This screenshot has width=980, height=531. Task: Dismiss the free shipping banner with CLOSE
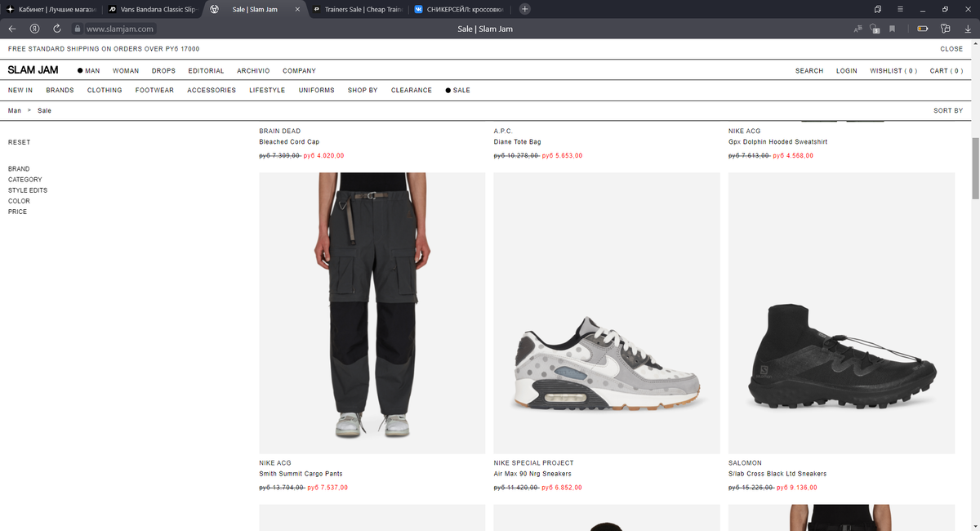[x=951, y=49]
